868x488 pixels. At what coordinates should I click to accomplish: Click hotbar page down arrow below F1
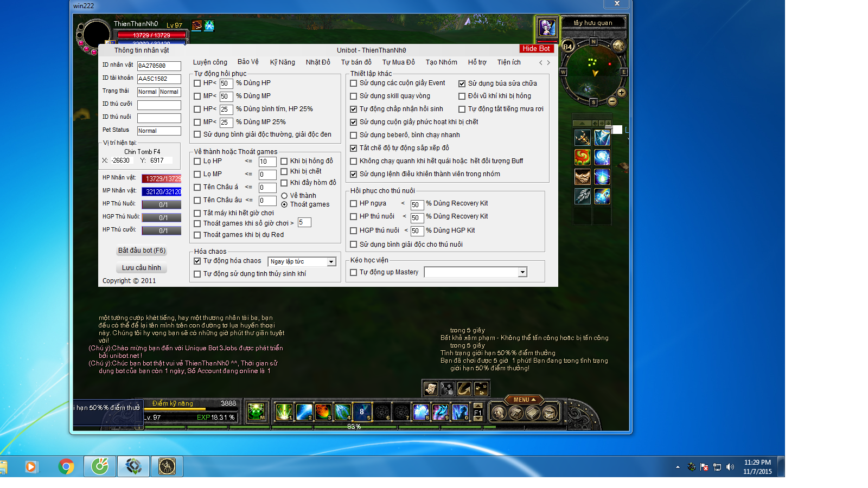(x=478, y=419)
